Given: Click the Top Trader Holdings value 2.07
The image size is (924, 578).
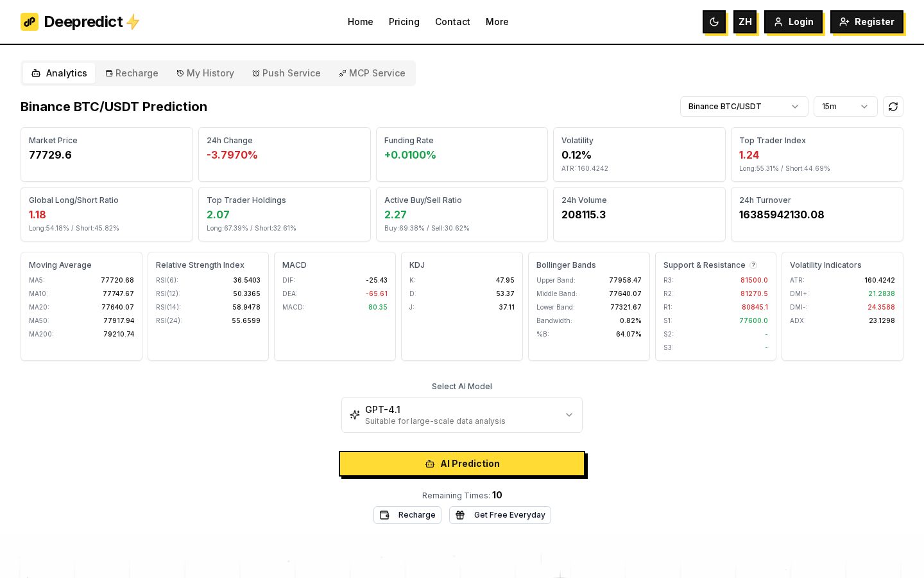Looking at the screenshot, I should tap(218, 215).
